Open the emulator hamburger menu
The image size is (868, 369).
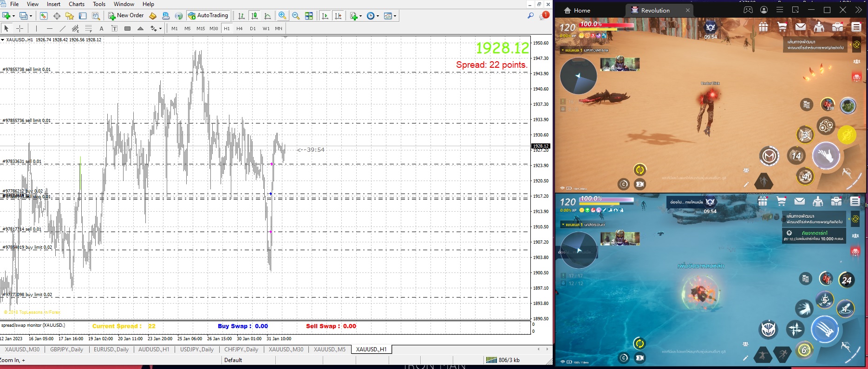click(780, 10)
